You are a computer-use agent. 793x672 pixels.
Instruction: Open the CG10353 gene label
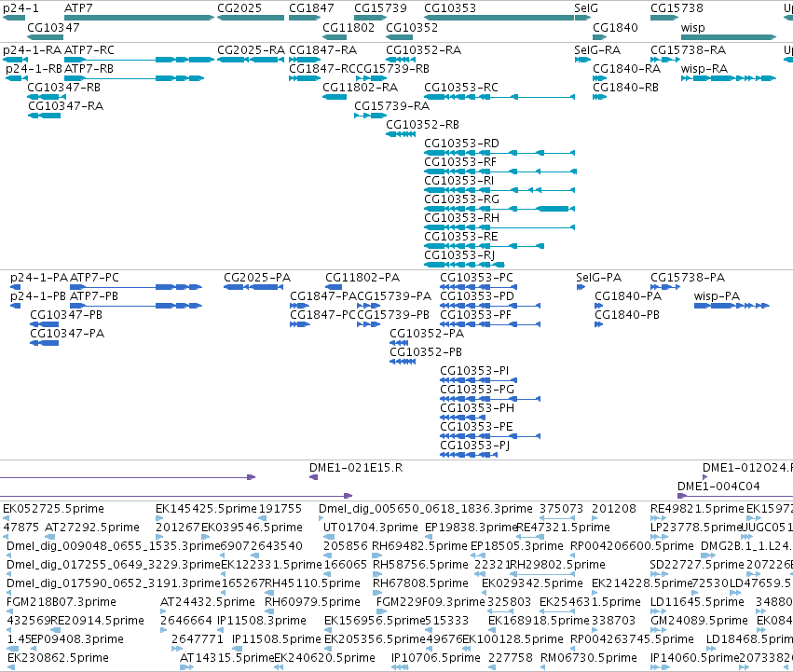[450, 8]
